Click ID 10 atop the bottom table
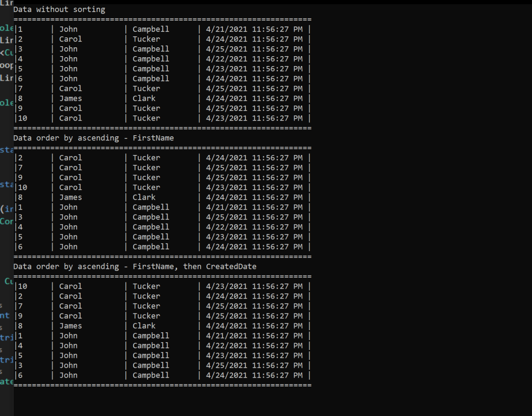This screenshot has height=416, width=532. [x=22, y=286]
